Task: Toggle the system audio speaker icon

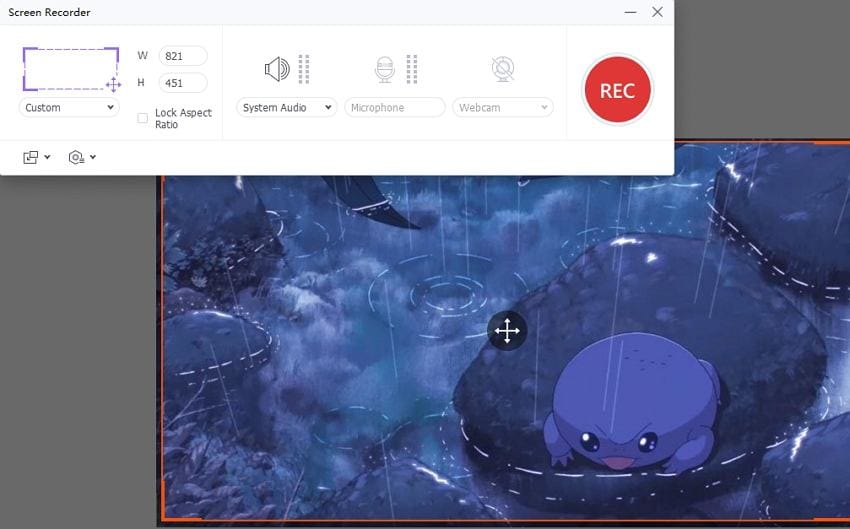Action: pyautogui.click(x=277, y=69)
